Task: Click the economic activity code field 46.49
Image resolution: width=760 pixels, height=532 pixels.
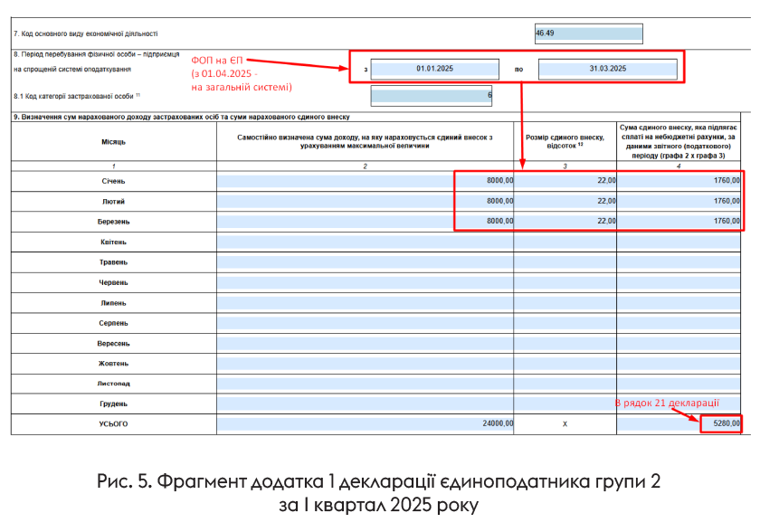Action: tap(588, 33)
